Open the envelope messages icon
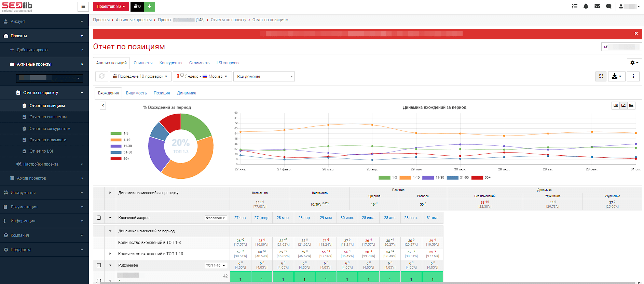 597,7
